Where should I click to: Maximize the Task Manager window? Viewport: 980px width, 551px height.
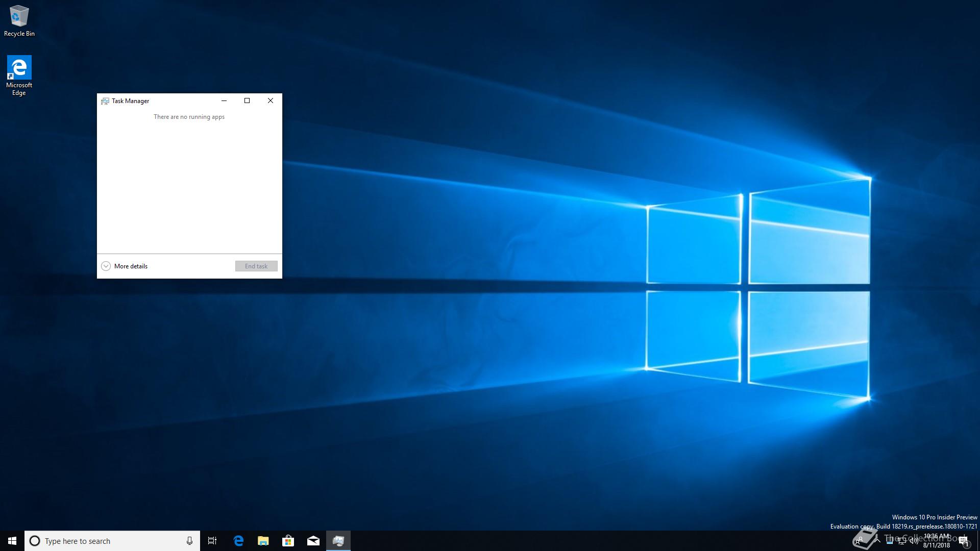pos(247,101)
